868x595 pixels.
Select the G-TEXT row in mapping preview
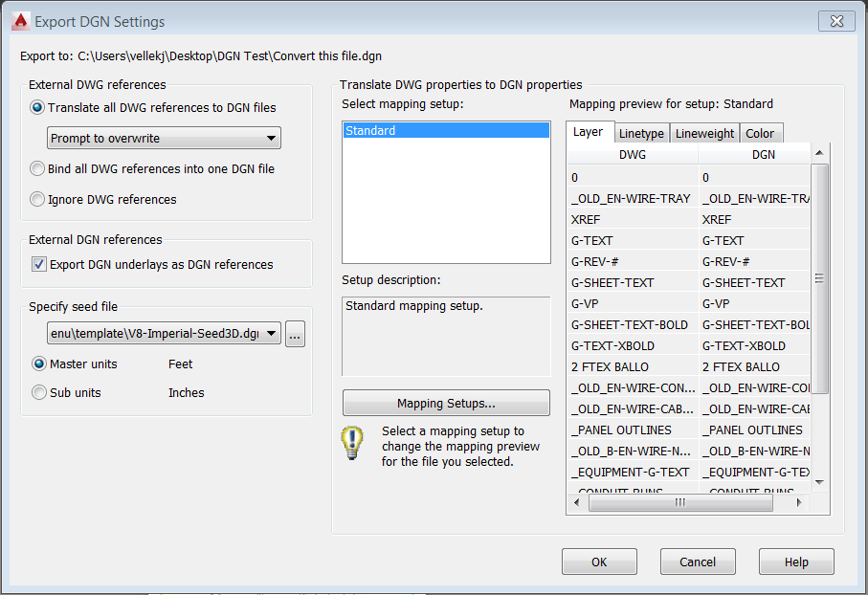(x=632, y=240)
